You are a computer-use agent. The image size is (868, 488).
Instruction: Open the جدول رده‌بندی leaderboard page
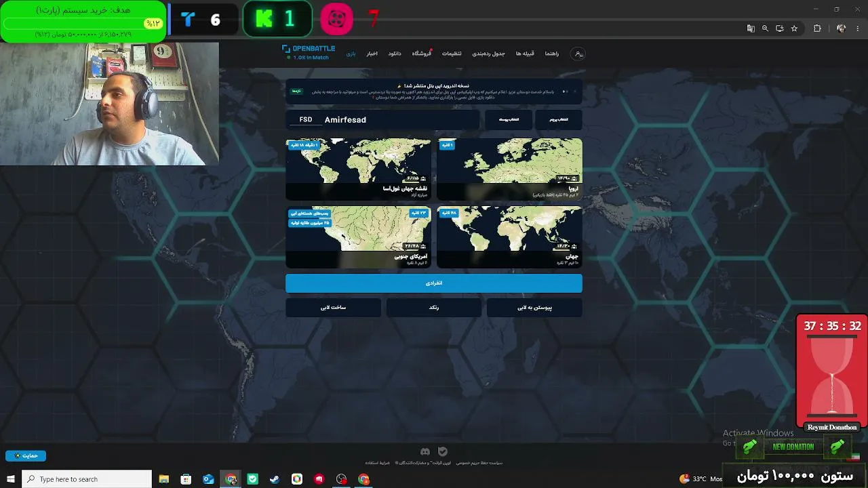489,54
